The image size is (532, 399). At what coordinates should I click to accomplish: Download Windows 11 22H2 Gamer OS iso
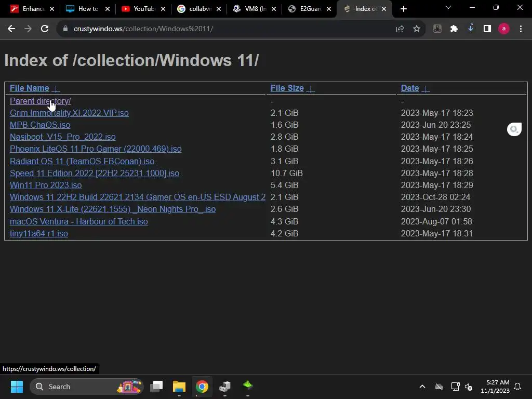pyautogui.click(x=137, y=197)
